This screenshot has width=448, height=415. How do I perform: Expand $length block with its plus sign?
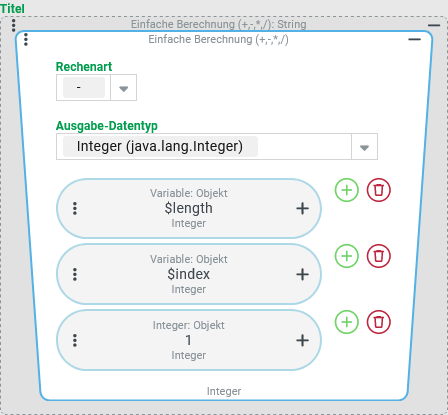pyautogui.click(x=302, y=209)
